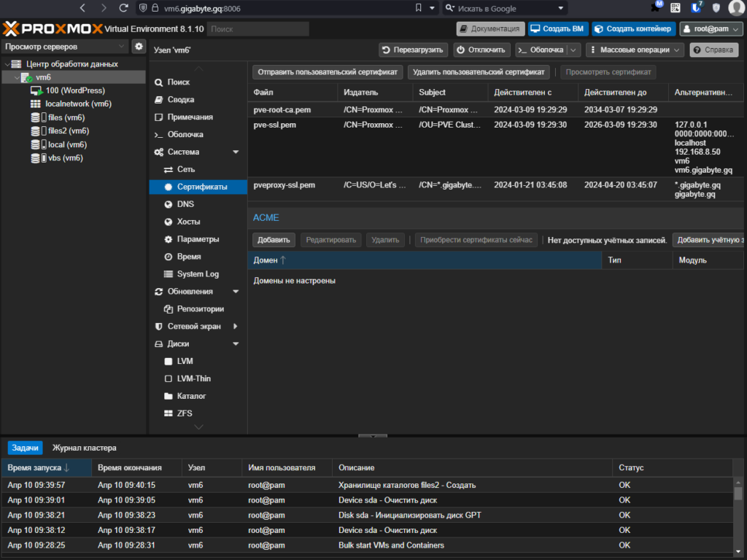Open the root@pam user menu
747x560 pixels.
(711, 29)
